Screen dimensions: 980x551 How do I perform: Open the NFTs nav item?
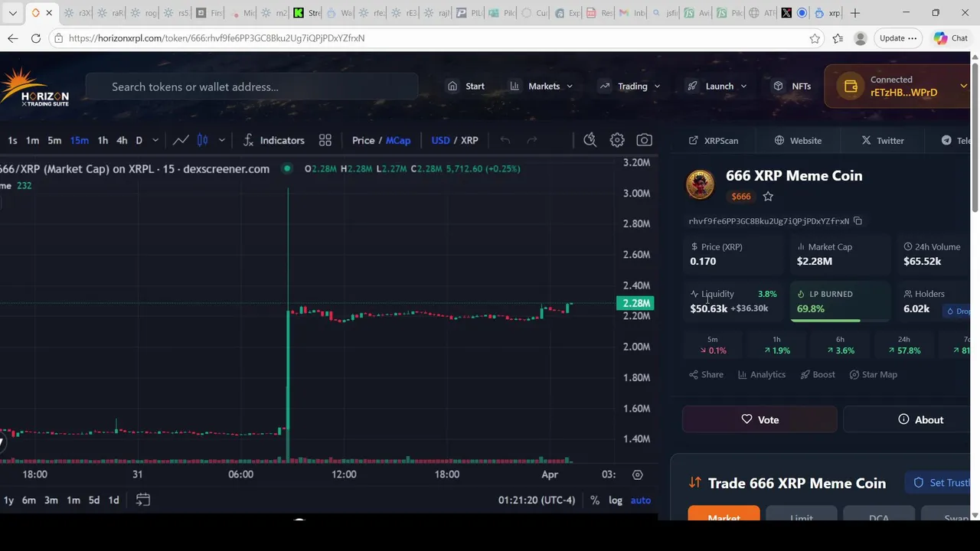coord(792,86)
